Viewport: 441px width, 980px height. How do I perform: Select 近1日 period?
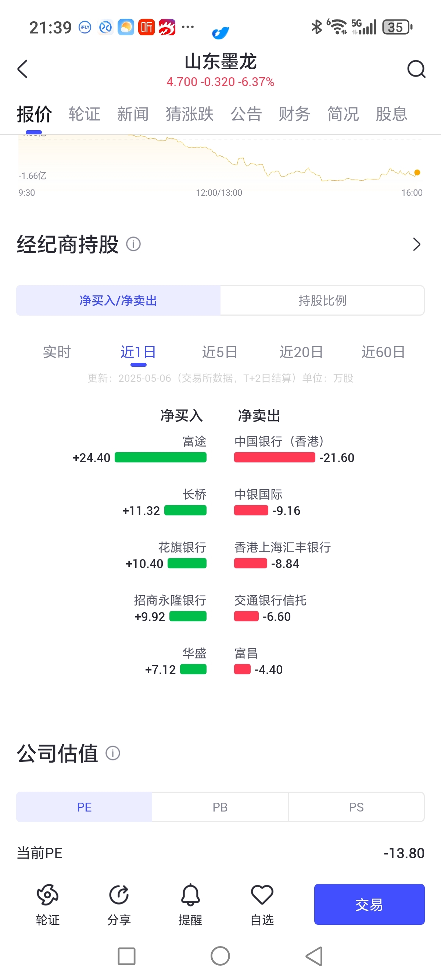(139, 352)
